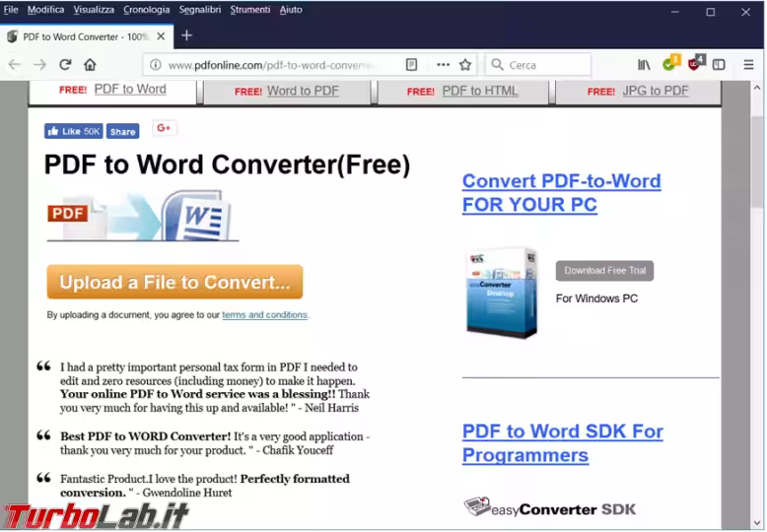The width and height of the screenshot is (767, 532).
Task: Click the PDF to Word graphic image
Action: coord(142,216)
